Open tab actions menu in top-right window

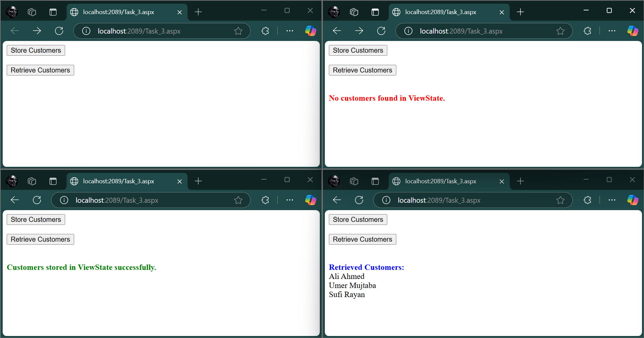[375, 12]
